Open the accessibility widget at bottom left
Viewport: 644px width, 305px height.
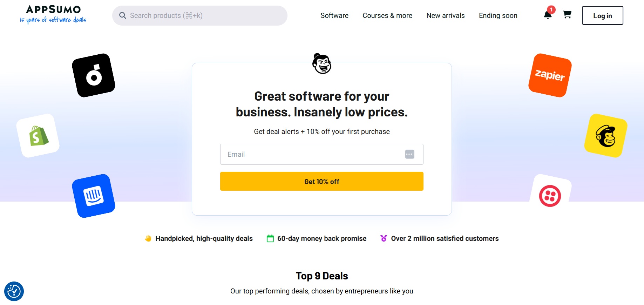pyautogui.click(x=14, y=291)
